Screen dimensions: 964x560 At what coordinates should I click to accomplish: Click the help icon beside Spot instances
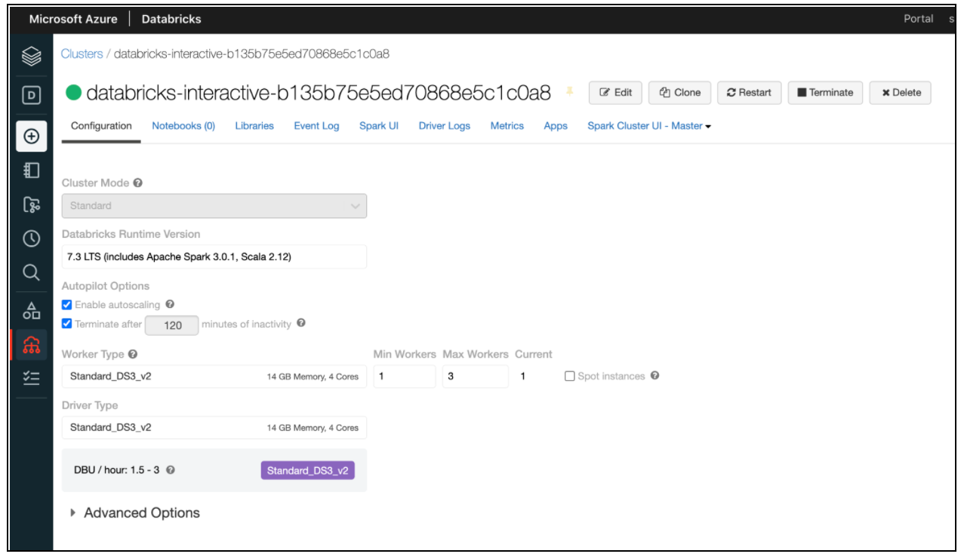[654, 376]
